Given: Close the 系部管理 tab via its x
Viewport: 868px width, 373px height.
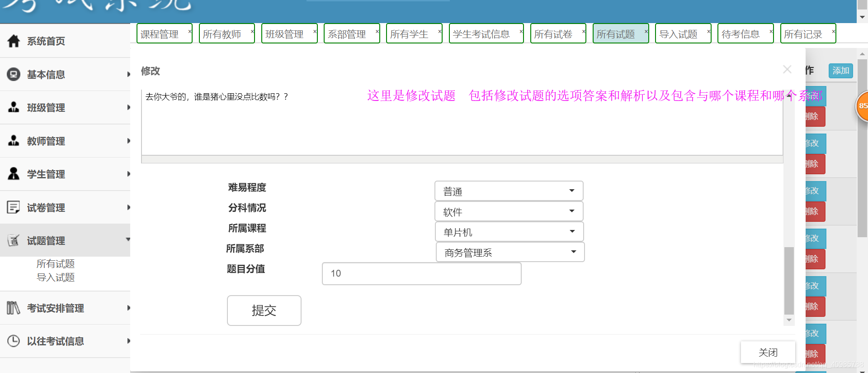Looking at the screenshot, I should (377, 31).
